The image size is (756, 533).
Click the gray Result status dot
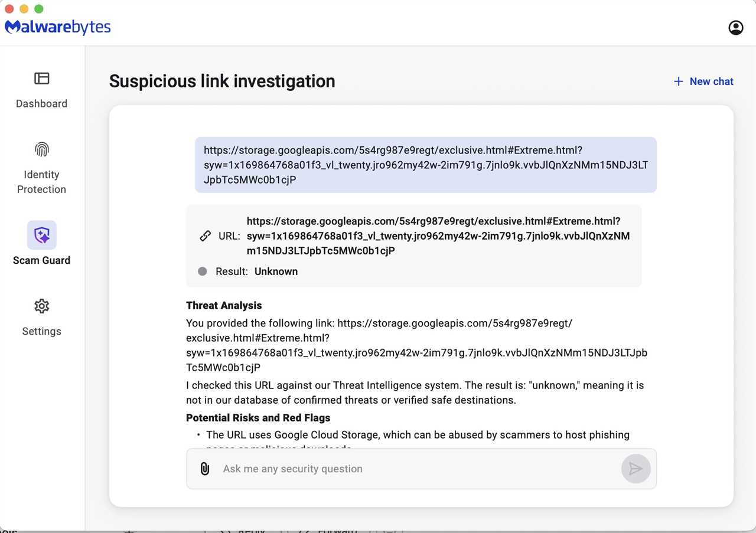click(203, 271)
